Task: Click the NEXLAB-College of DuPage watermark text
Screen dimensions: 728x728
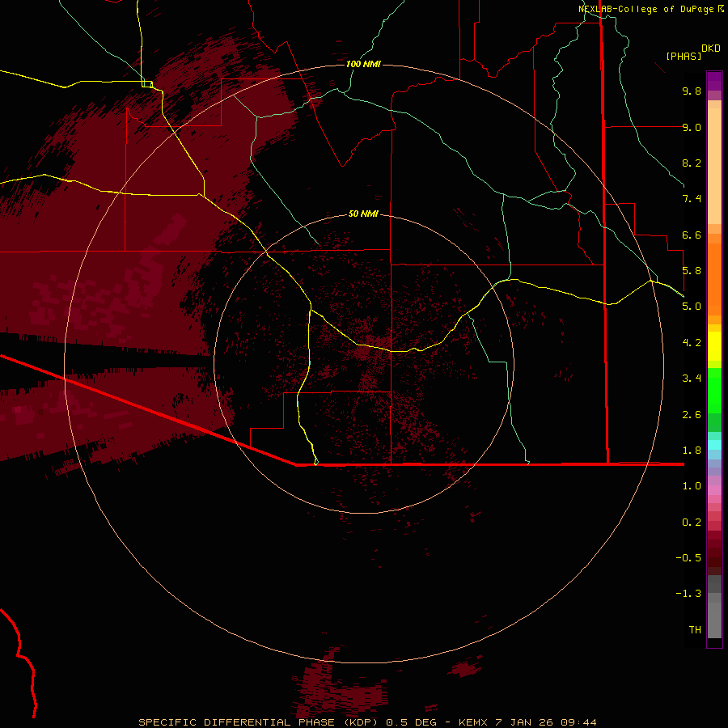Action: pos(645,9)
